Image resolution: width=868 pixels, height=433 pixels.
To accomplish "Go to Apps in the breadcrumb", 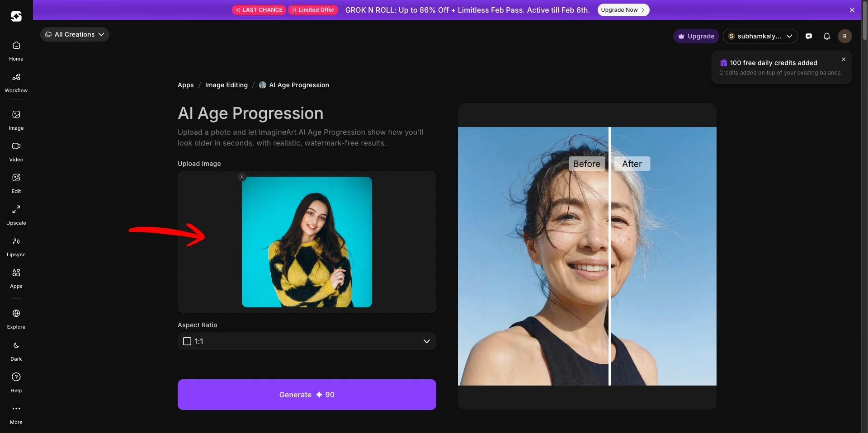I will click(x=185, y=85).
